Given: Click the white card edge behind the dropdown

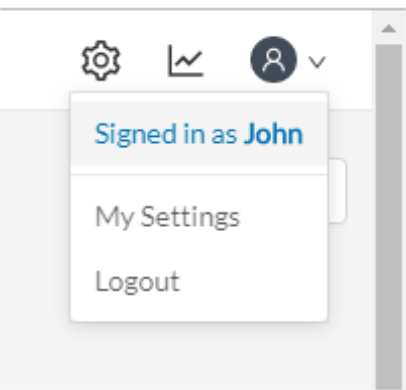Looking at the screenshot, I should [x=337, y=191].
